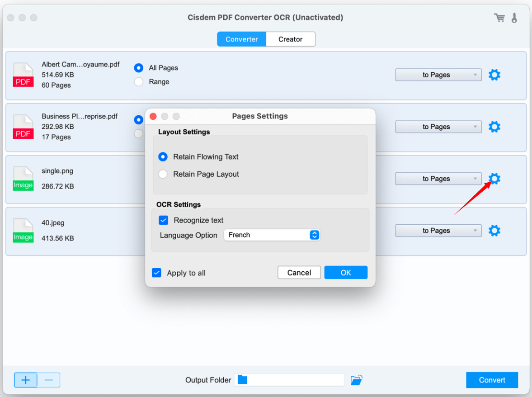This screenshot has width=532, height=397.
Task: Select the 40.jpeg file name
Action: click(53, 223)
